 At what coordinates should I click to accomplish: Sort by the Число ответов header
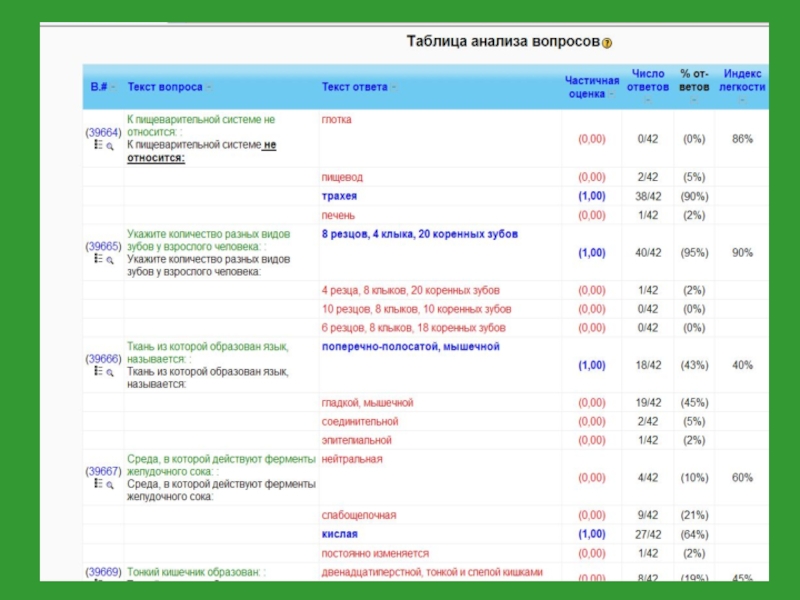click(647, 80)
